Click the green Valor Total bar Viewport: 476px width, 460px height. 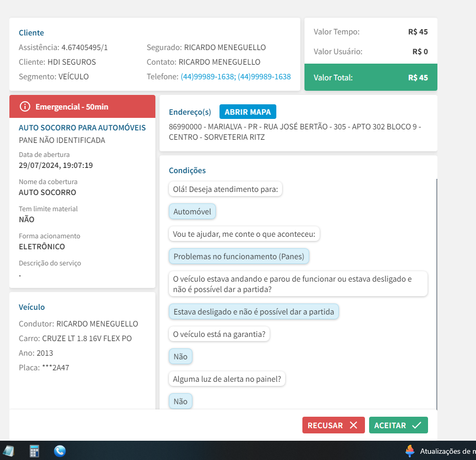coord(371,78)
